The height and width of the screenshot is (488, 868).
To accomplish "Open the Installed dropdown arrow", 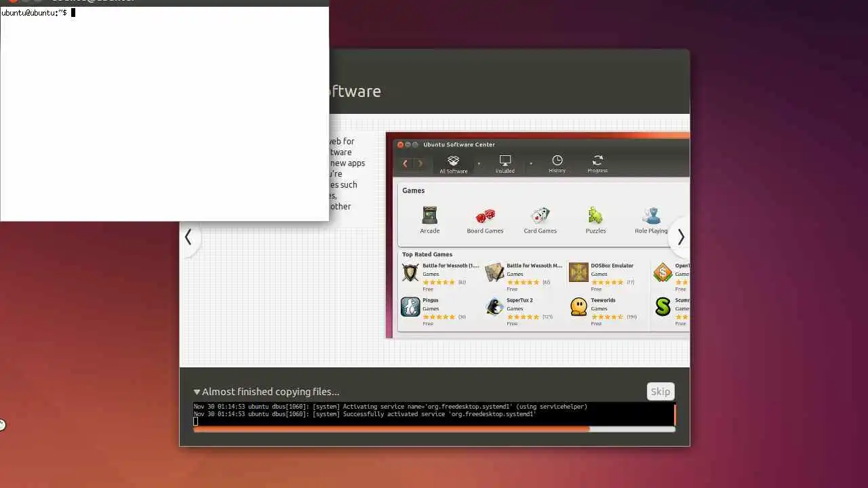I will tap(530, 163).
